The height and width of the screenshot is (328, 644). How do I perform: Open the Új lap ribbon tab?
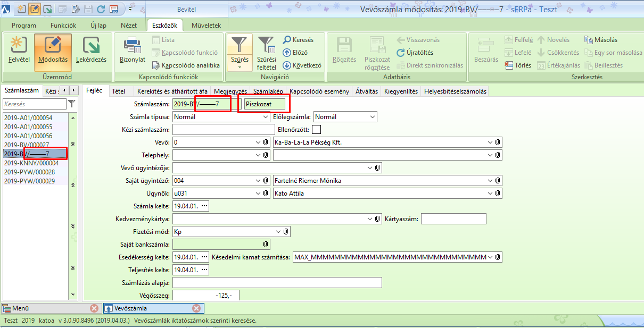98,26
